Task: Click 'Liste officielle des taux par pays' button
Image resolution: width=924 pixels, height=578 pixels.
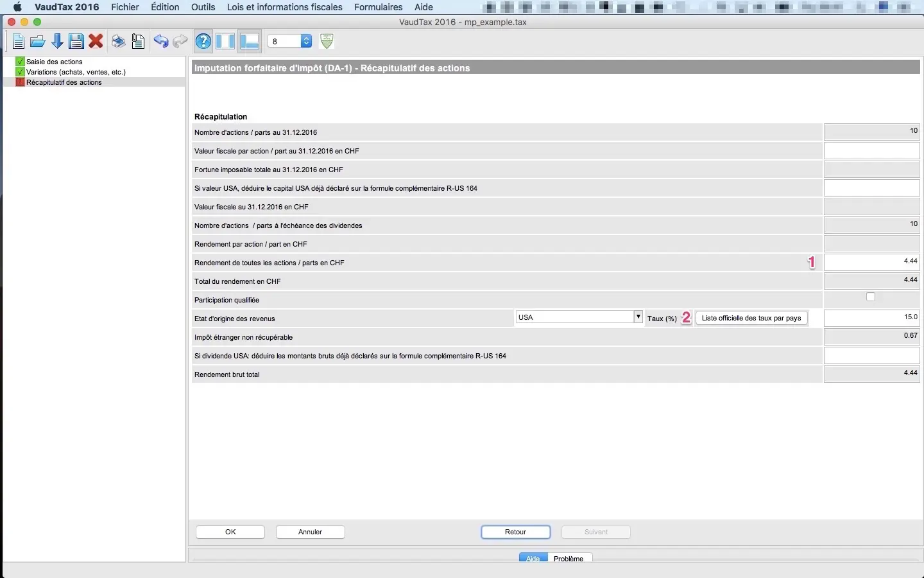Action: pos(751,318)
